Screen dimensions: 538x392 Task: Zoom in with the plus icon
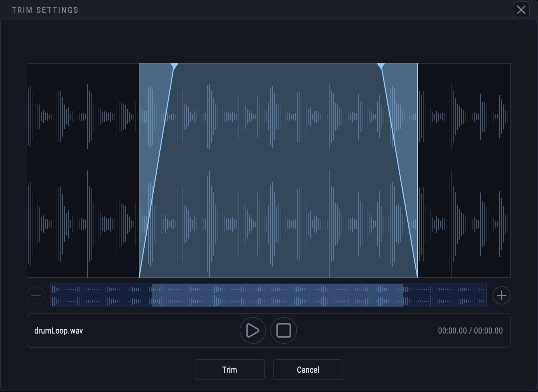501,295
